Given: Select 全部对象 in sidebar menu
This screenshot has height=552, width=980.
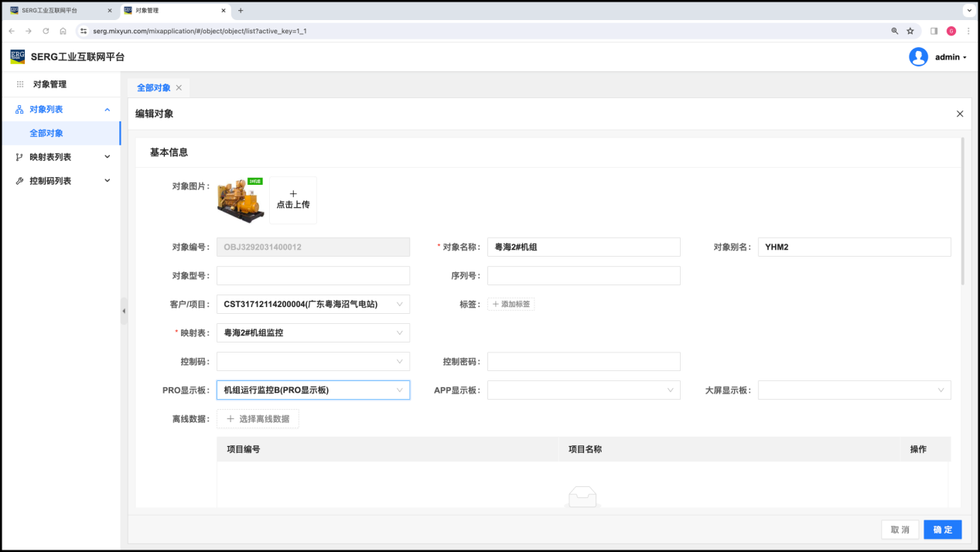Looking at the screenshot, I should (46, 133).
